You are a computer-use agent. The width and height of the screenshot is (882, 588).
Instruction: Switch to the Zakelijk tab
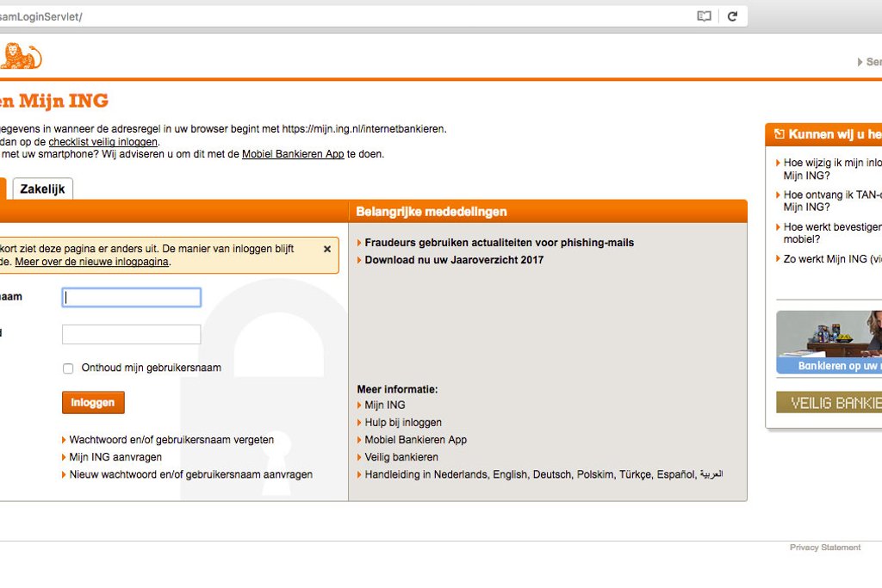click(43, 189)
